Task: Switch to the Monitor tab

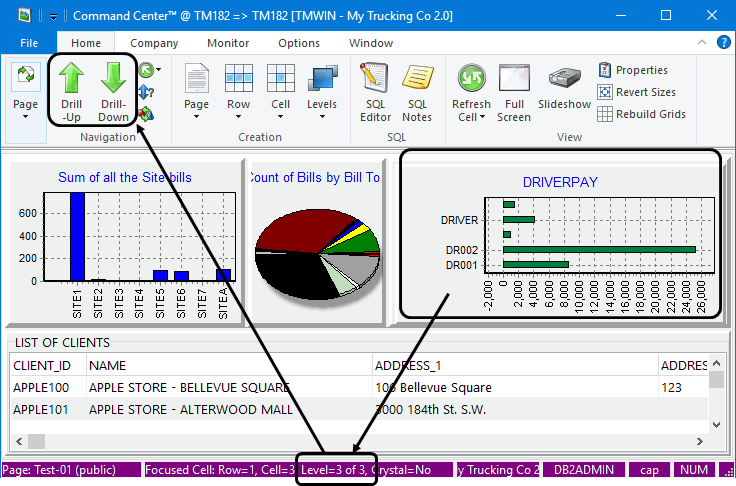Action: coord(228,43)
